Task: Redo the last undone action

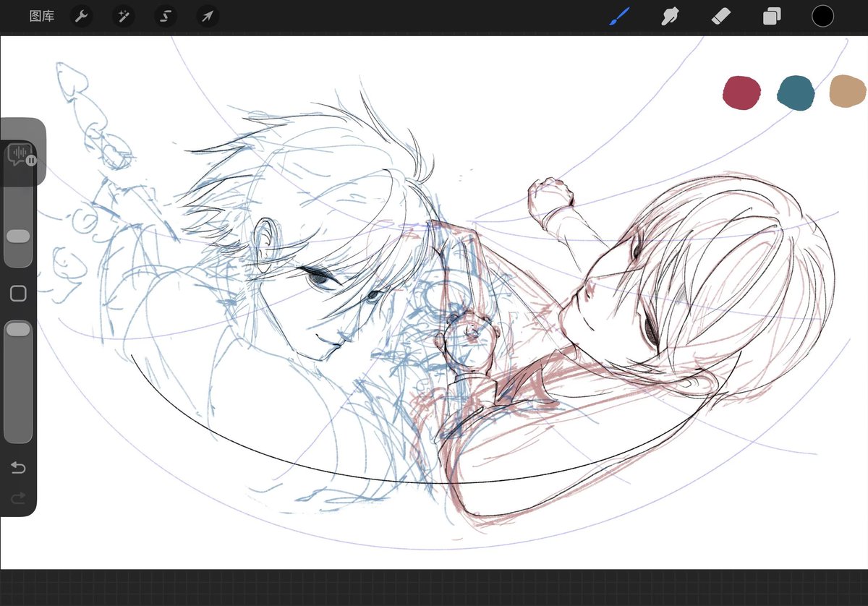Action: (x=18, y=498)
